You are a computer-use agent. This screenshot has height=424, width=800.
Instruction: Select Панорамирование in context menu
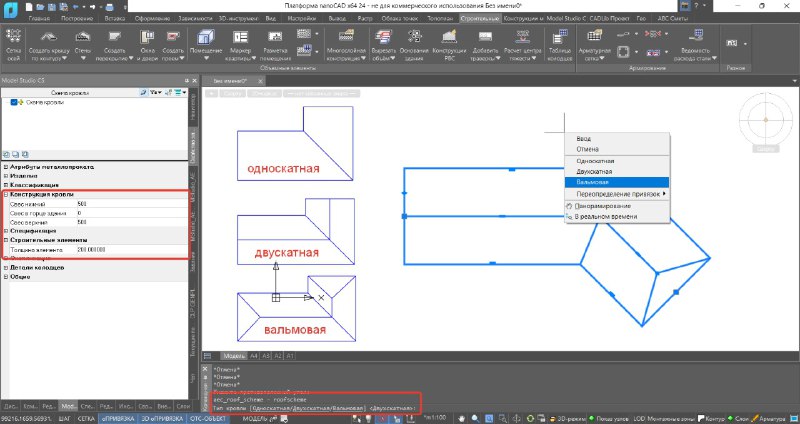[x=617, y=206]
